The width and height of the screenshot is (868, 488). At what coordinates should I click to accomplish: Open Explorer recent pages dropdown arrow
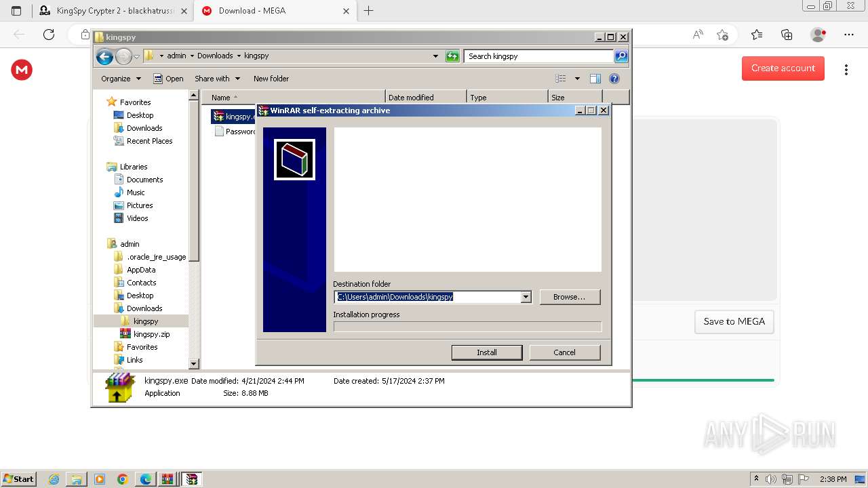[x=136, y=56]
